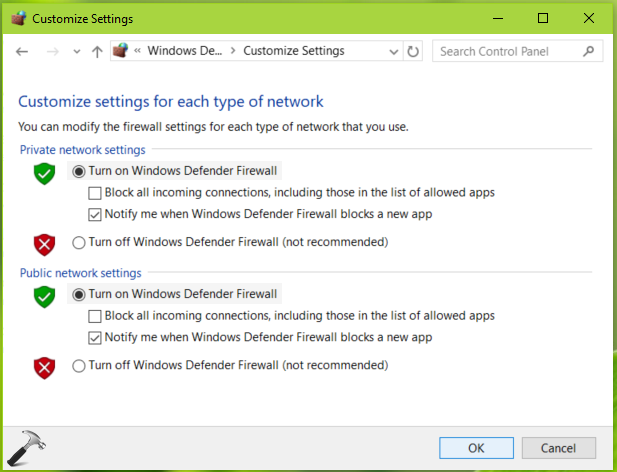Click the double chevron breadcrumb overflow
Viewport: 617px width, 472px height.
(x=137, y=51)
